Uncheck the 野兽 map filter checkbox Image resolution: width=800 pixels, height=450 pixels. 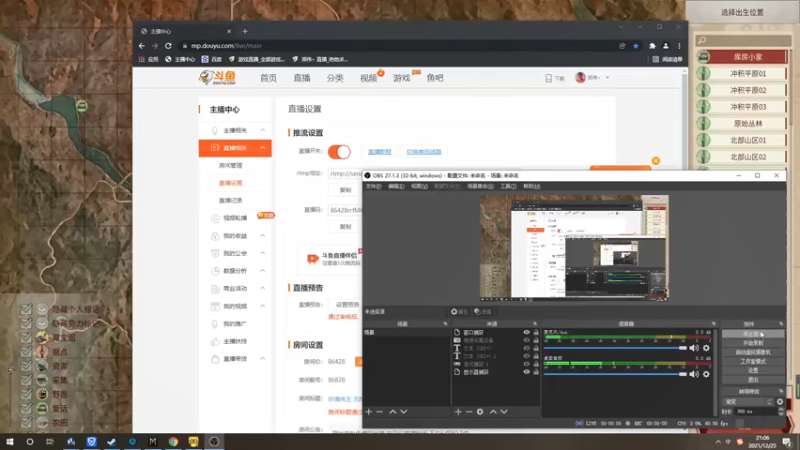point(26,394)
